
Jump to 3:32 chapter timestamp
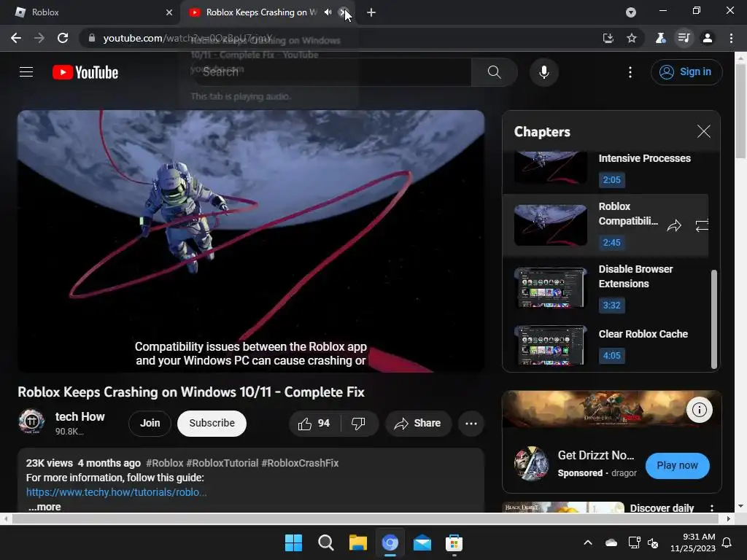pos(612,306)
